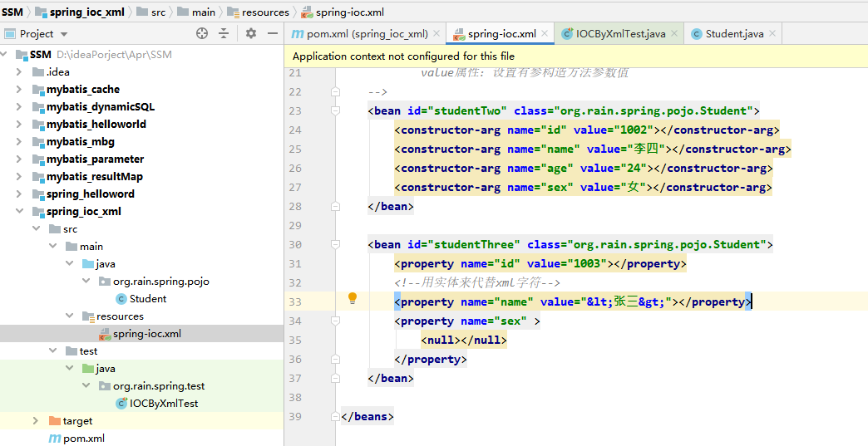Close the IOCByXmlTest.java editor tab
The height and width of the screenshot is (446, 868).
674,34
